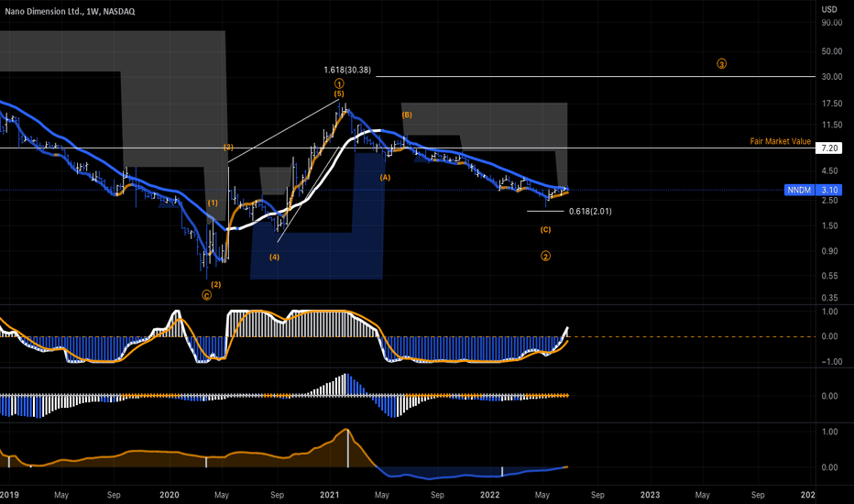Click the 0.90 price axis value
Viewport: 854px width, 504px height.
click(x=829, y=251)
